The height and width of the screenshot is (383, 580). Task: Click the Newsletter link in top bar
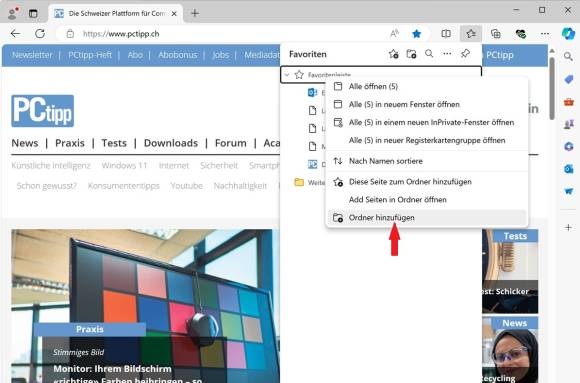coord(32,55)
